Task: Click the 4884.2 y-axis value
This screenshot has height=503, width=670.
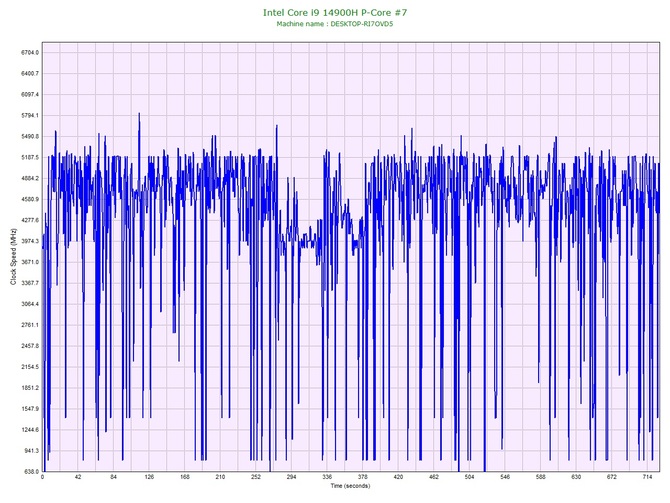Action: pos(30,178)
